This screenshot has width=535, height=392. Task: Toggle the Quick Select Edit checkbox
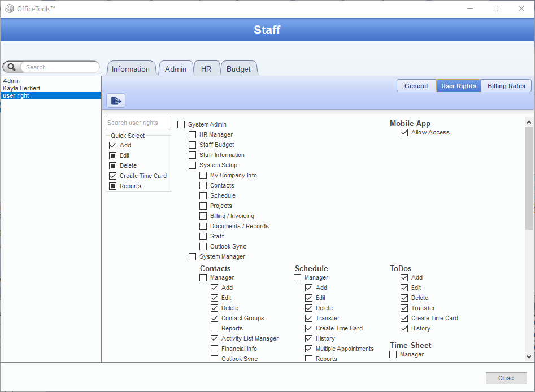coord(112,155)
